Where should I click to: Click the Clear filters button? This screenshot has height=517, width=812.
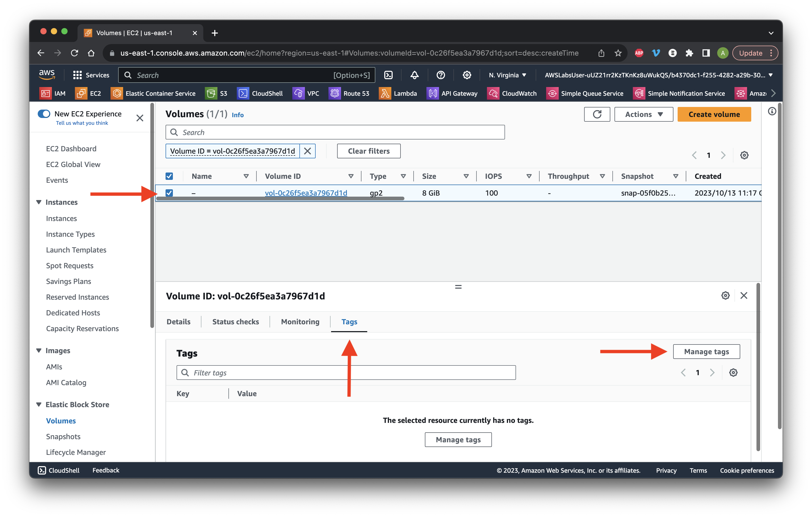(x=369, y=151)
